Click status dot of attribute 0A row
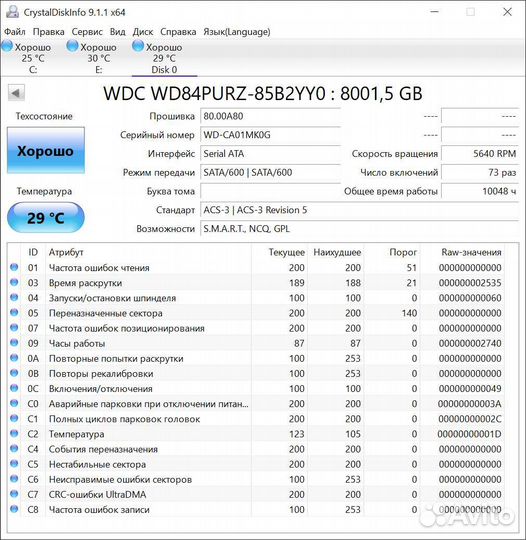Screen dimensions: 526x540 [x=14, y=358]
